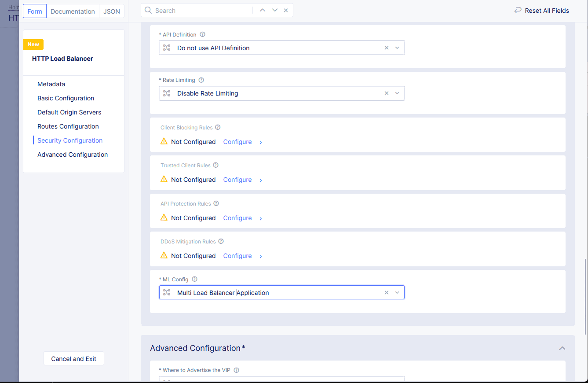Image resolution: width=588 pixels, height=383 pixels.
Task: Reset All Fields in the form
Action: 542,11
